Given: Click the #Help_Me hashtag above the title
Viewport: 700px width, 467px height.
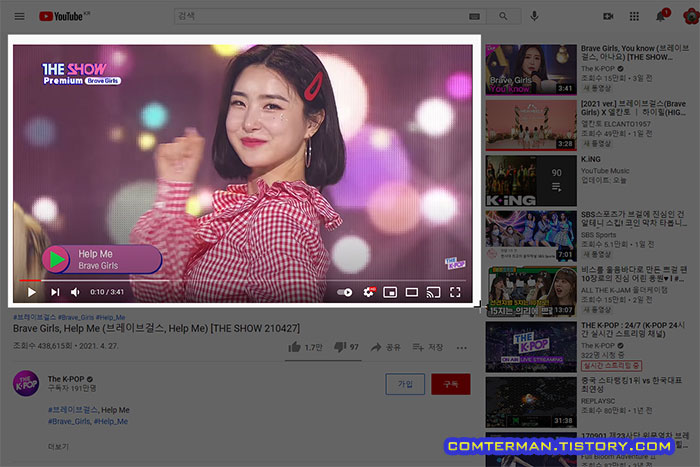Looking at the screenshot, I should pyautogui.click(x=110, y=317).
